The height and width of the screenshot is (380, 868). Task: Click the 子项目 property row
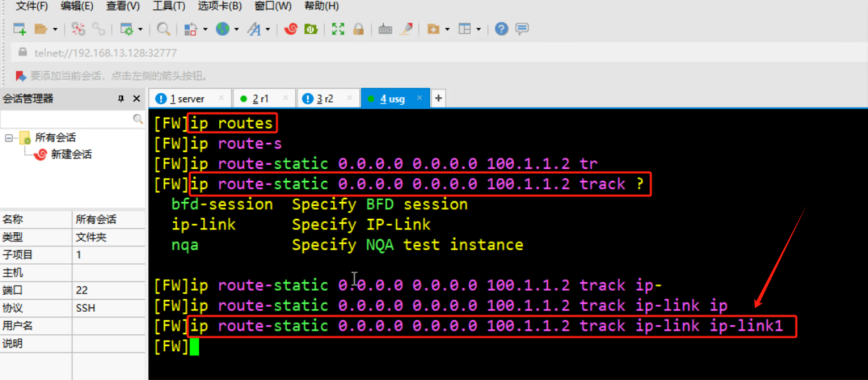pyautogui.click(x=73, y=255)
